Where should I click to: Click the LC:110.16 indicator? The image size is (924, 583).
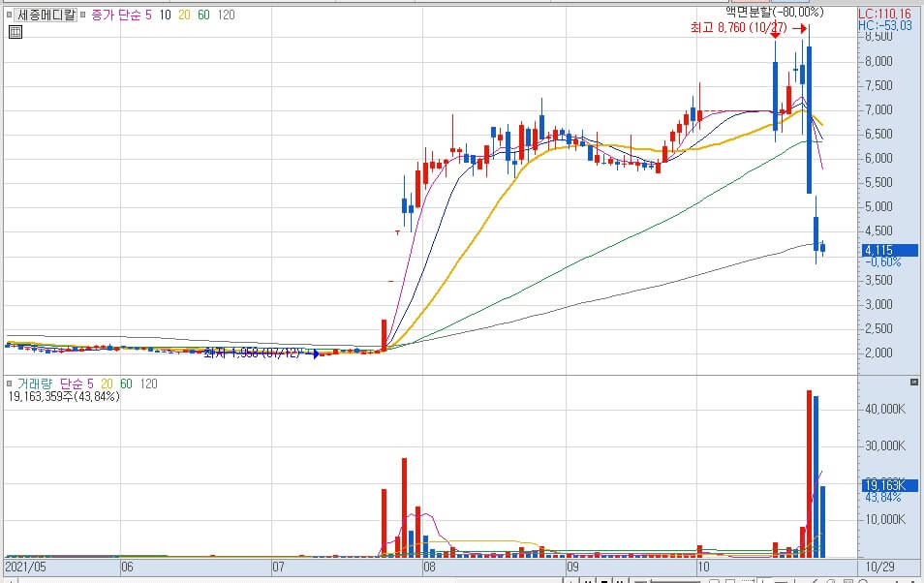(884, 15)
